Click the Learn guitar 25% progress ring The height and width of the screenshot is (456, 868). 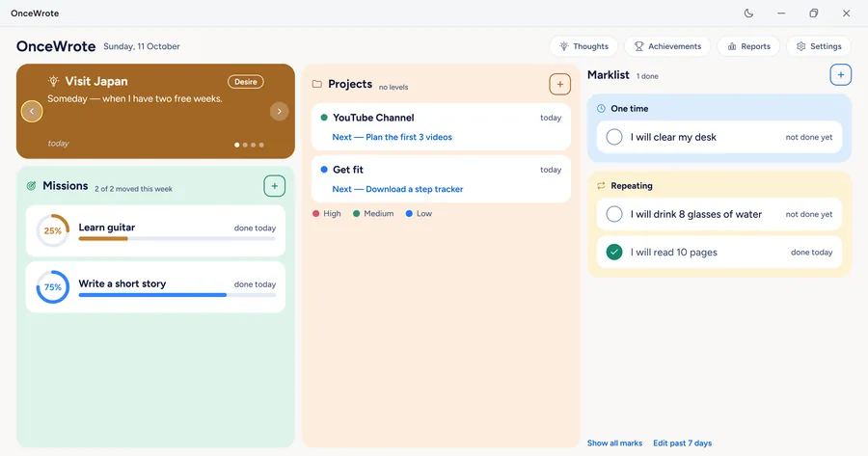(x=53, y=230)
